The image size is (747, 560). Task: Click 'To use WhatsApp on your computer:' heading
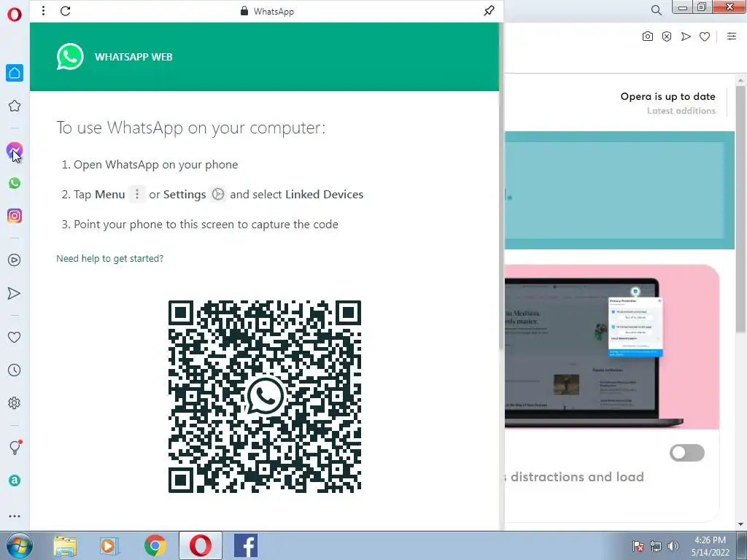tap(191, 128)
